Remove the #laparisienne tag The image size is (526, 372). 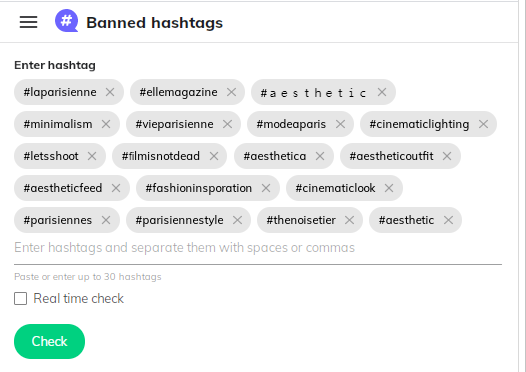click(110, 92)
